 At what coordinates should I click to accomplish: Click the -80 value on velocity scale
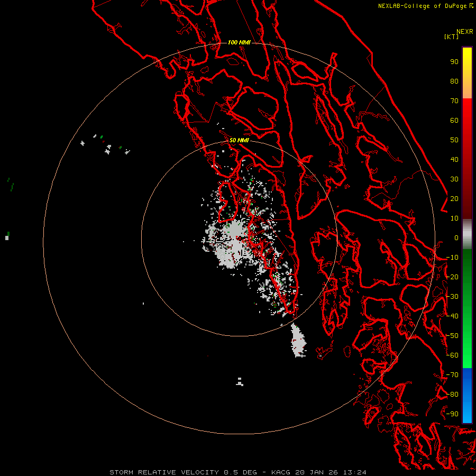pyautogui.click(x=452, y=395)
